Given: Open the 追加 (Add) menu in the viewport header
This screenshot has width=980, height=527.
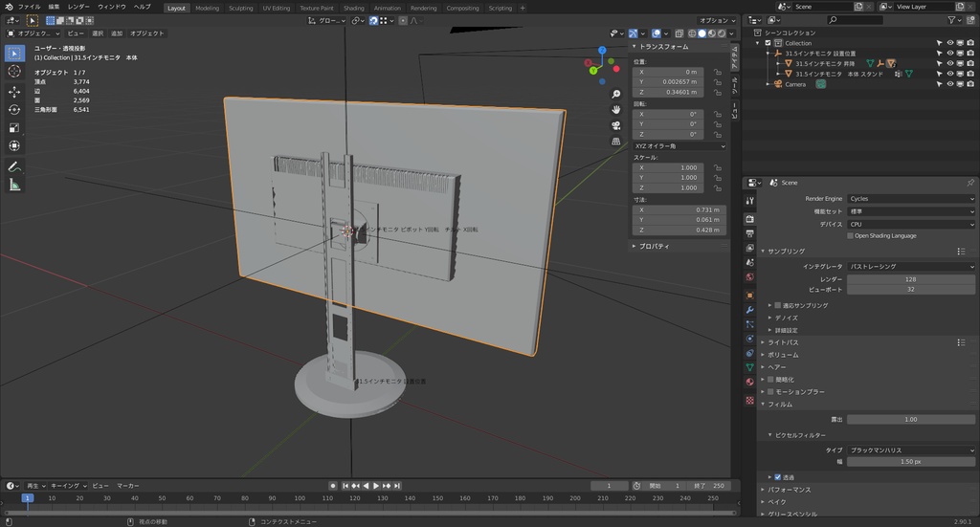Looking at the screenshot, I should (117, 33).
